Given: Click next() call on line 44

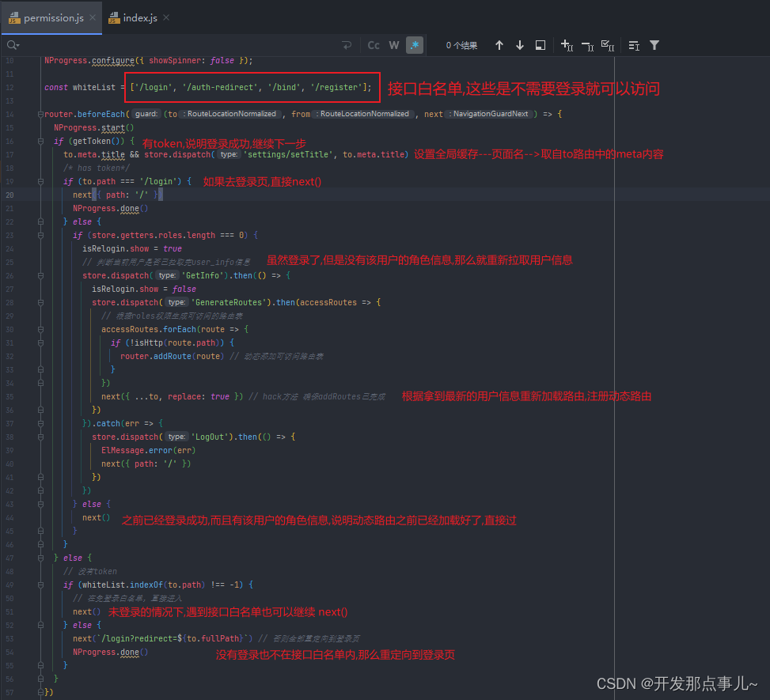Looking at the screenshot, I should 97,518.
